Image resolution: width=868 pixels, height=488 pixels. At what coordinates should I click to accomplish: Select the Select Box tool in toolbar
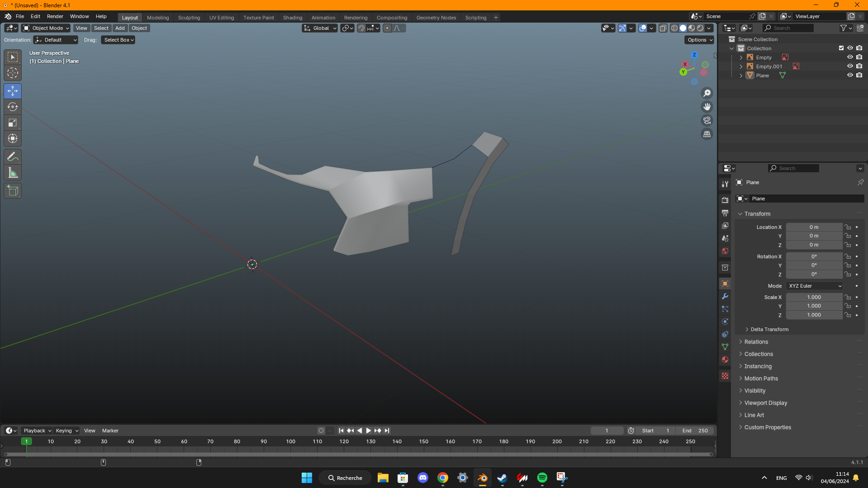13,57
